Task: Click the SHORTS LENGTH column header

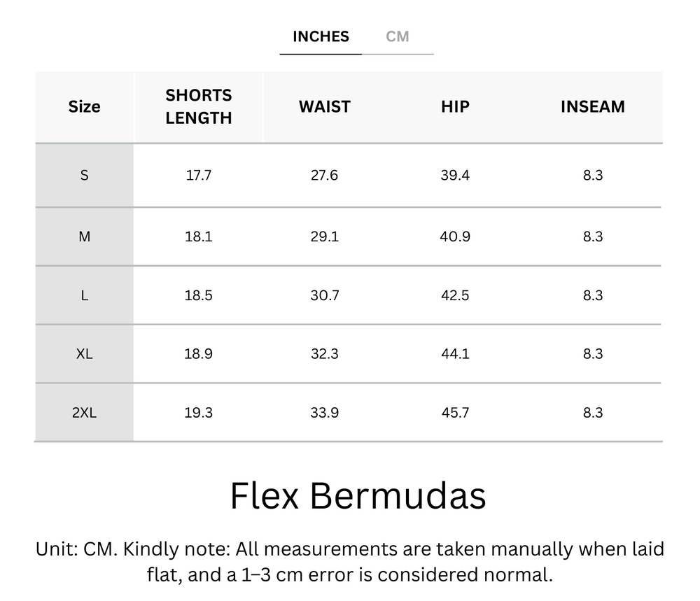Action: [x=199, y=106]
